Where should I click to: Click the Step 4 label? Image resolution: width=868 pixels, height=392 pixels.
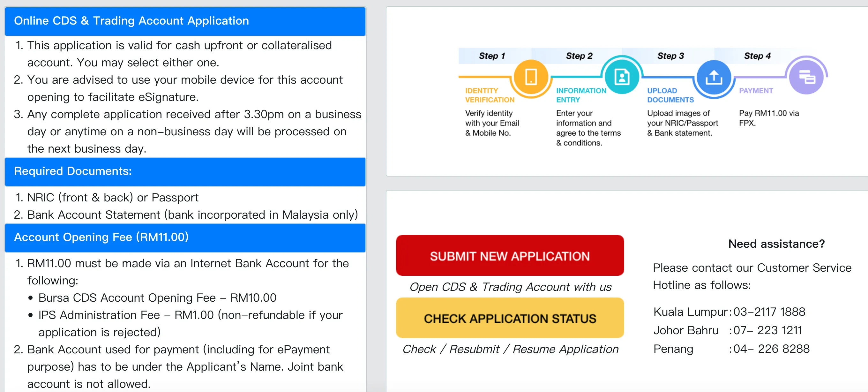758,56
